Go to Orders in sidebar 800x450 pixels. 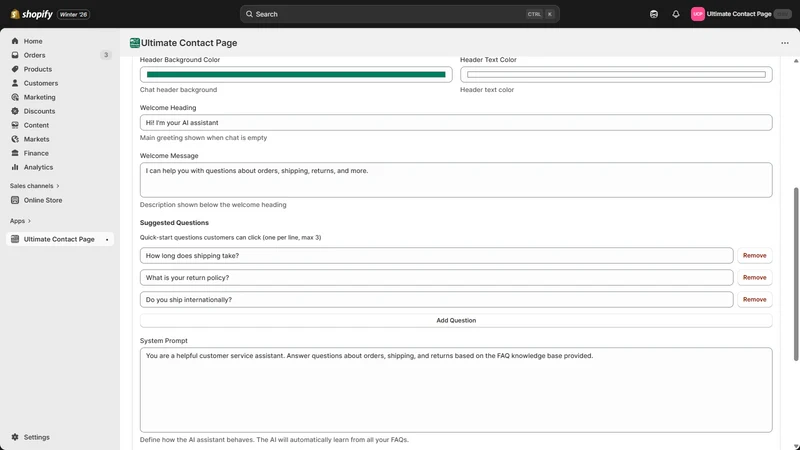point(34,55)
